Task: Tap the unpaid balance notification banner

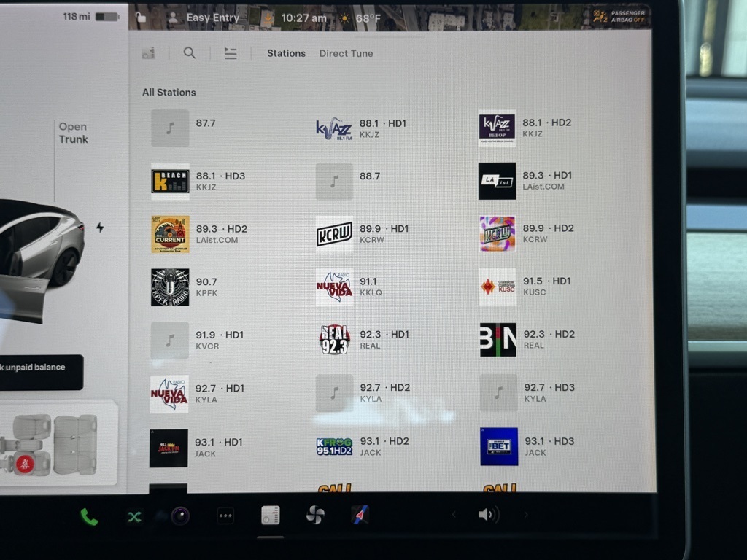Action: click(40, 368)
